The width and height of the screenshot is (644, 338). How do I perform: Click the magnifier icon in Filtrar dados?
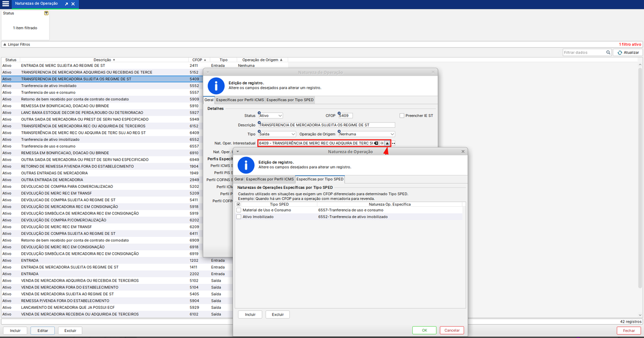click(x=608, y=53)
